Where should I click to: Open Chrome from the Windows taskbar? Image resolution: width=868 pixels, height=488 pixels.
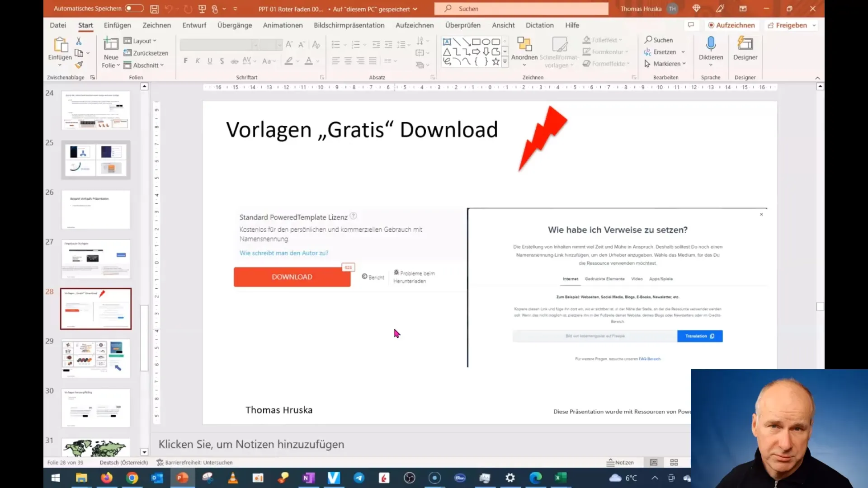[132, 478]
